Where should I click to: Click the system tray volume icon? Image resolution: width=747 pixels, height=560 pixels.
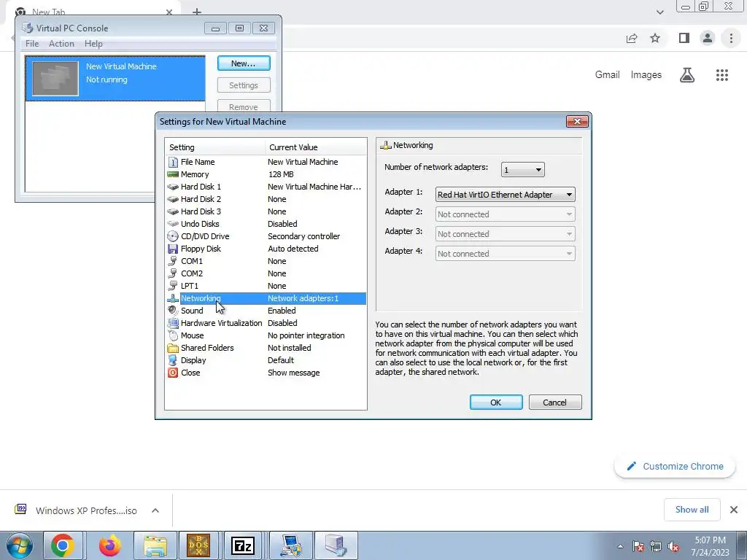(673, 547)
